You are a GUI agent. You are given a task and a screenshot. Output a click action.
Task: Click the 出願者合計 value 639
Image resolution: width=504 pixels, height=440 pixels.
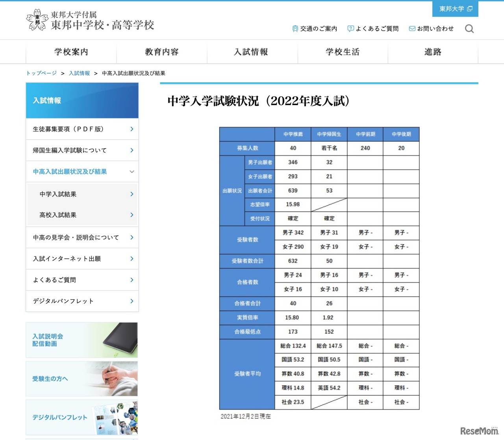pos(293,191)
